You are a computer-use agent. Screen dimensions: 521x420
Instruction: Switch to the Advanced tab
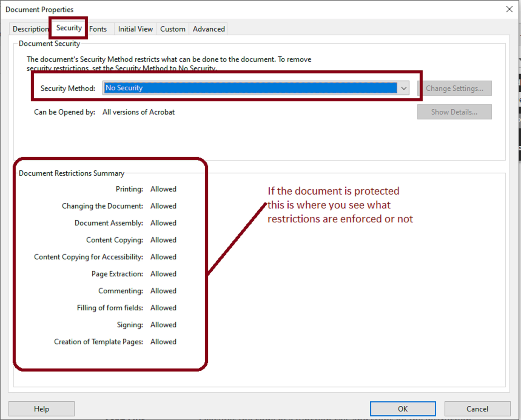(x=209, y=29)
